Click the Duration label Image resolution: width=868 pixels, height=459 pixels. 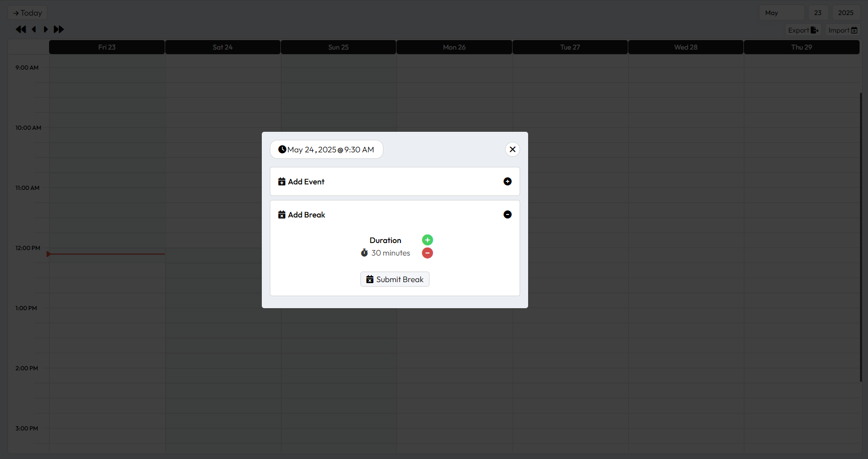[385, 241]
